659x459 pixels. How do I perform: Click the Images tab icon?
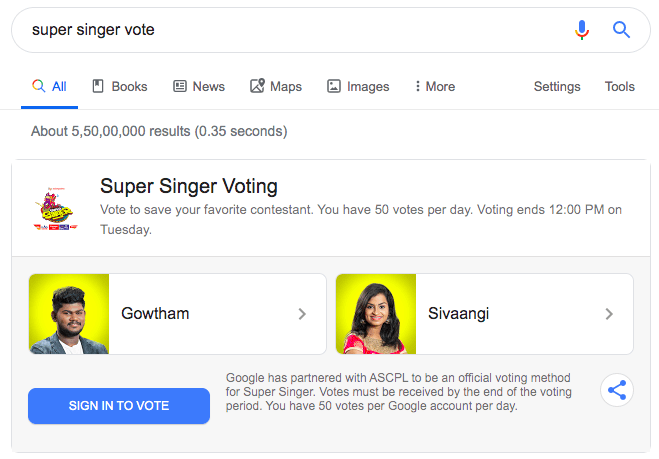[334, 86]
